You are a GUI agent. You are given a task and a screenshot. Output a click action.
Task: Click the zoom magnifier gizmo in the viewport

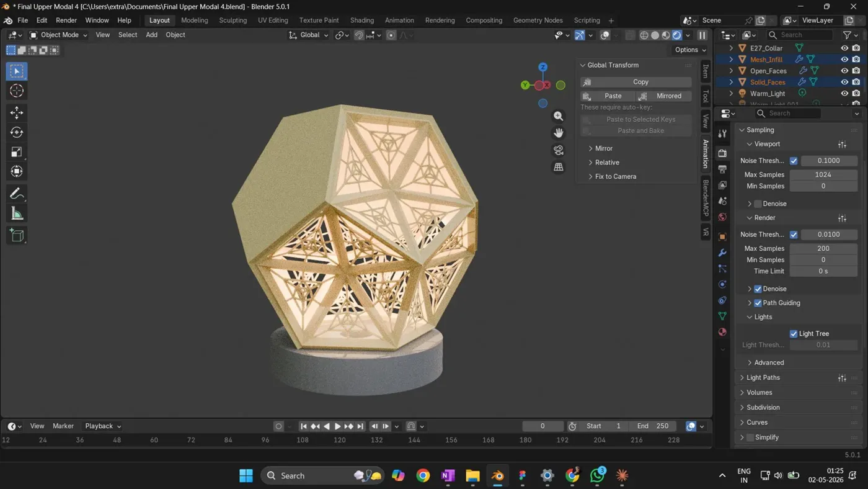point(559,116)
